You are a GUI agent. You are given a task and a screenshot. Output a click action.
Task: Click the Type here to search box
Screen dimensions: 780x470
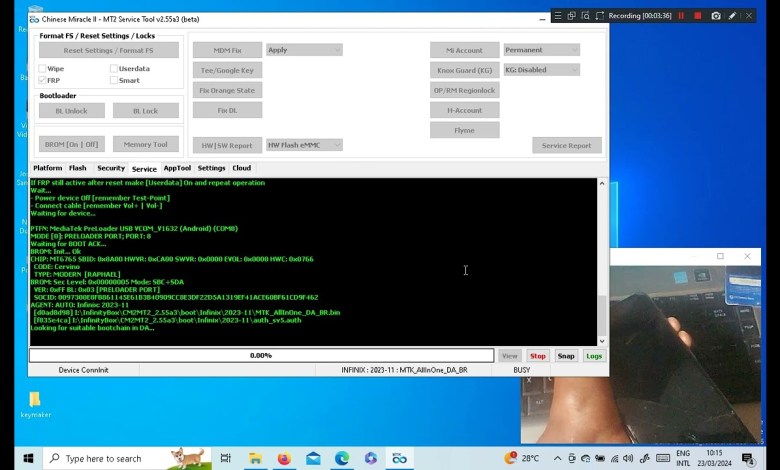(127, 458)
